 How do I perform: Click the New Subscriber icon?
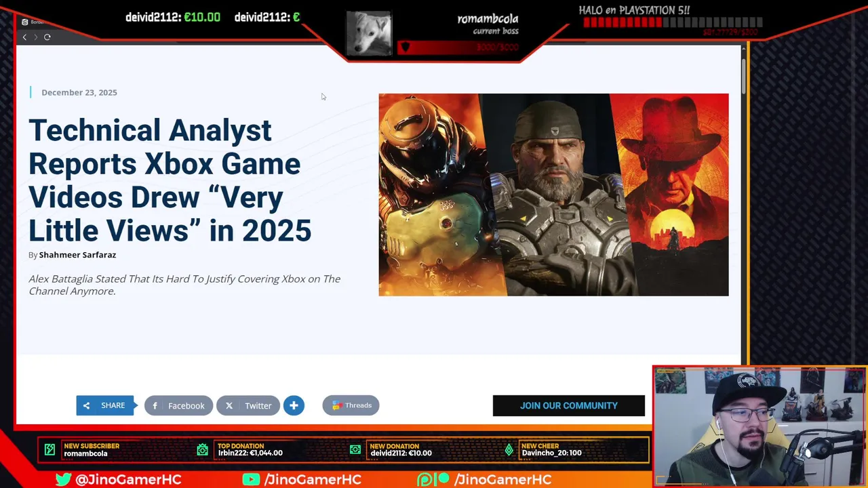click(50, 449)
